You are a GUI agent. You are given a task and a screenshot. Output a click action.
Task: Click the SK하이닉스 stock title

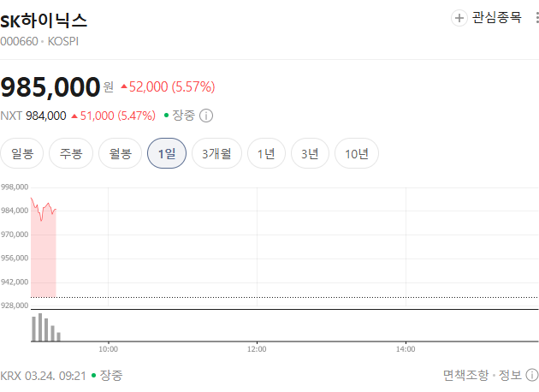tap(44, 20)
